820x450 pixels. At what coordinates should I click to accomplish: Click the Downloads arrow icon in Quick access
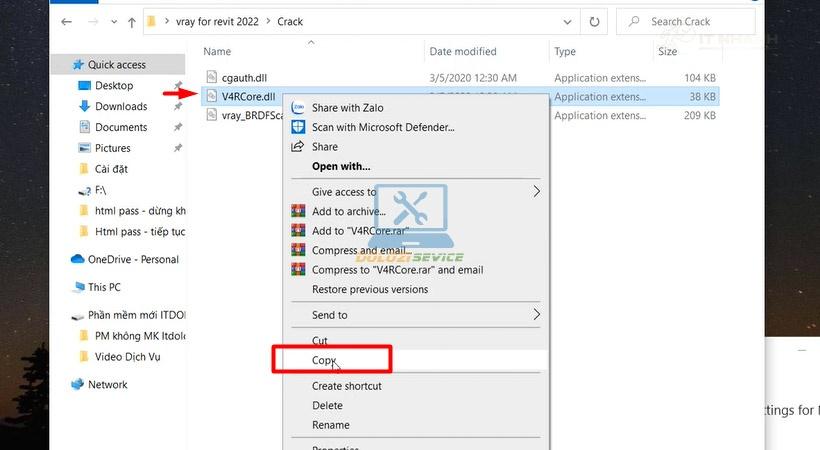coord(84,106)
